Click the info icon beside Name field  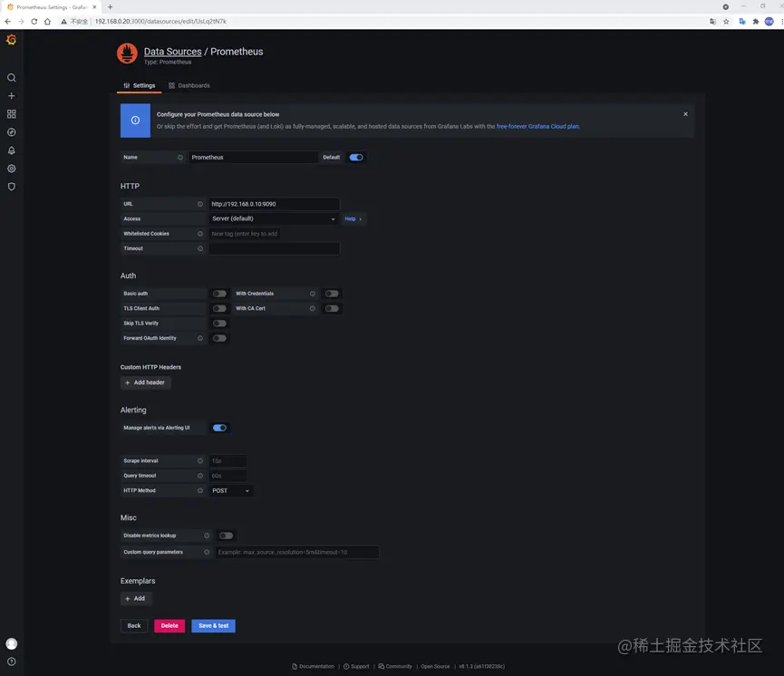point(180,158)
